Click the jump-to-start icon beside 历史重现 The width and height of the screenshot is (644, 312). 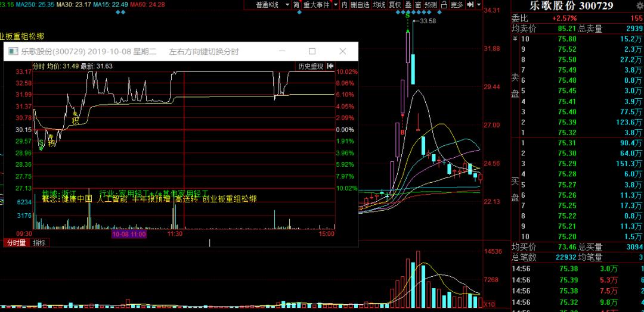(330, 66)
